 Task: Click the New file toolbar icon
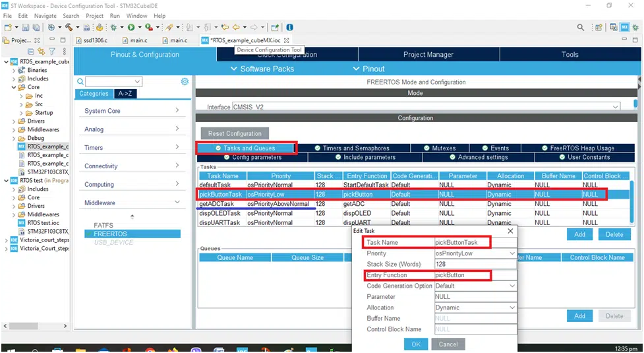coord(8,27)
